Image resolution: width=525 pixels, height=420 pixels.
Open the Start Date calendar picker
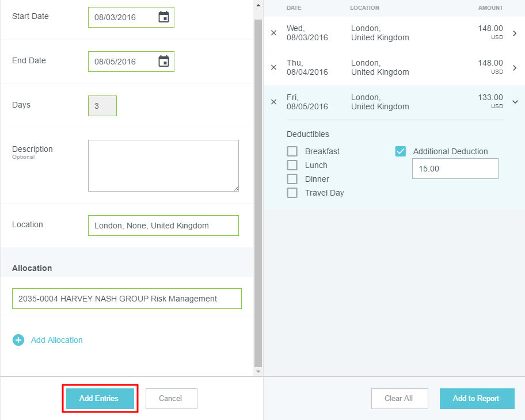163,17
